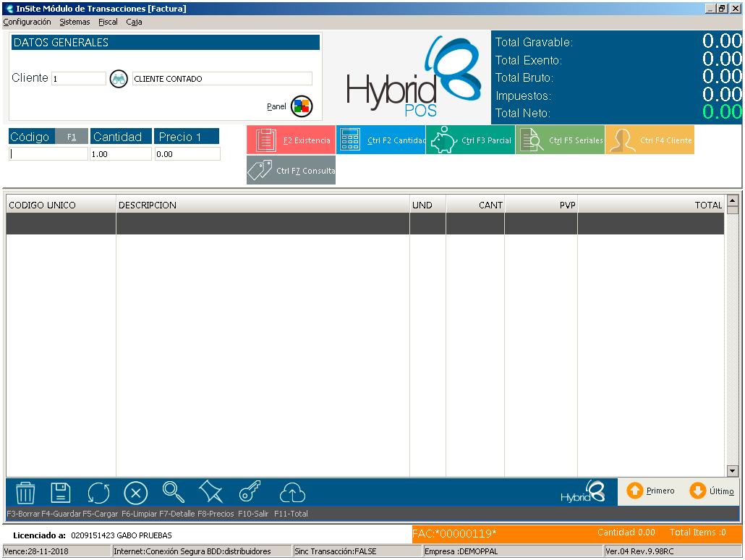
Task: Click the UND column header
Action: 427,205
